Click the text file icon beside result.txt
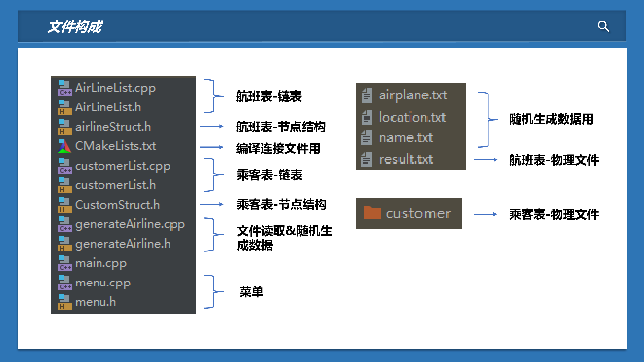644x362 pixels. click(x=367, y=159)
